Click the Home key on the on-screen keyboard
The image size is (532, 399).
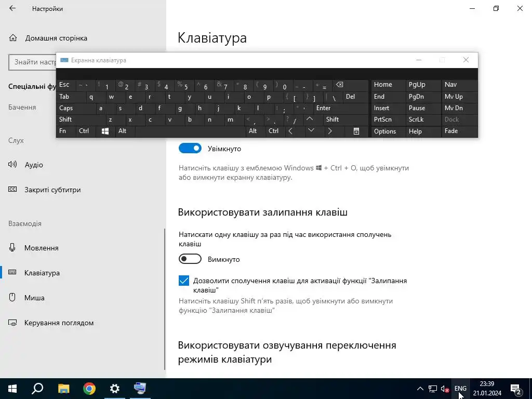click(x=388, y=85)
